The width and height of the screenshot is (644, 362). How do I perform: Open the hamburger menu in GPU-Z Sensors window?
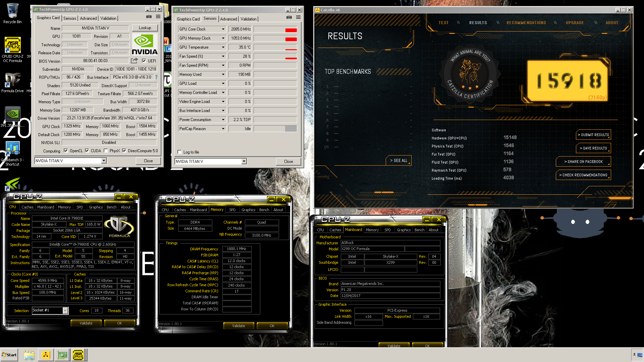tap(298, 17)
